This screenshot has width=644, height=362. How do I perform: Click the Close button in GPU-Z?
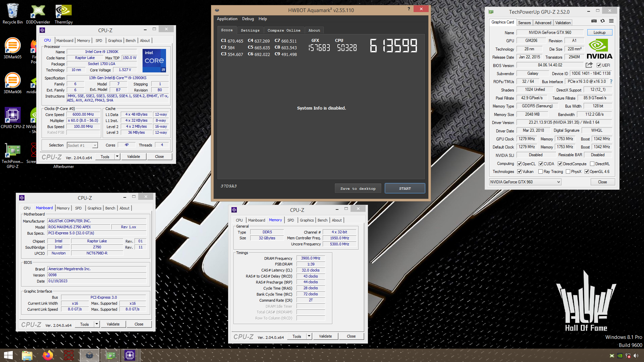click(x=602, y=182)
